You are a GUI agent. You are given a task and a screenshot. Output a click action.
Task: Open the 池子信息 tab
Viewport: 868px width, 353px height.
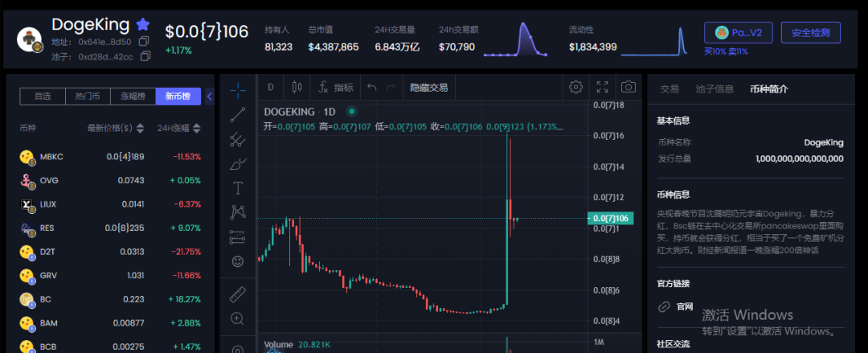[x=714, y=88]
